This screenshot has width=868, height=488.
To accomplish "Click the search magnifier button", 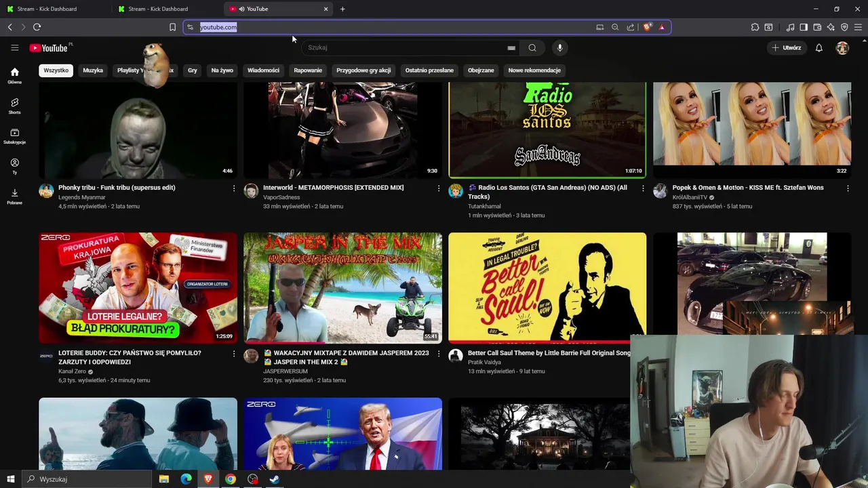I will (532, 47).
